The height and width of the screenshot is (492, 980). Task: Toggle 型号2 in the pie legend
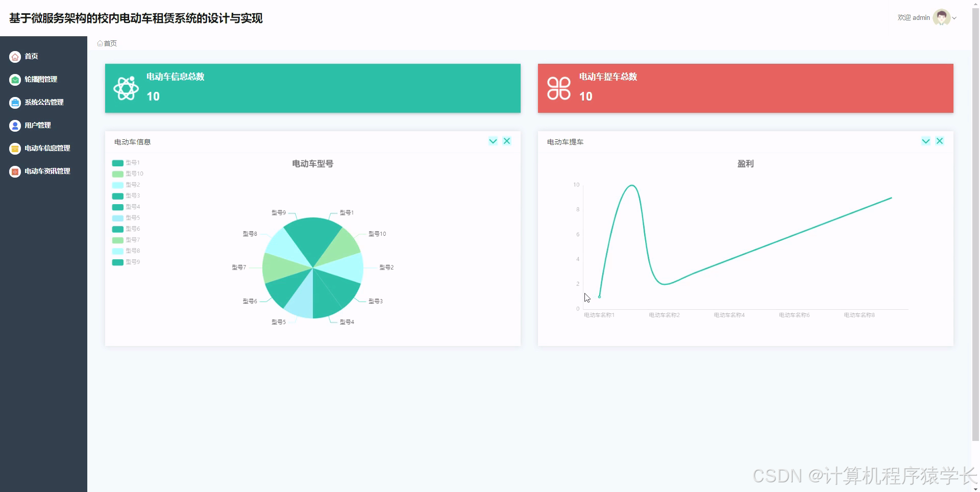click(126, 185)
